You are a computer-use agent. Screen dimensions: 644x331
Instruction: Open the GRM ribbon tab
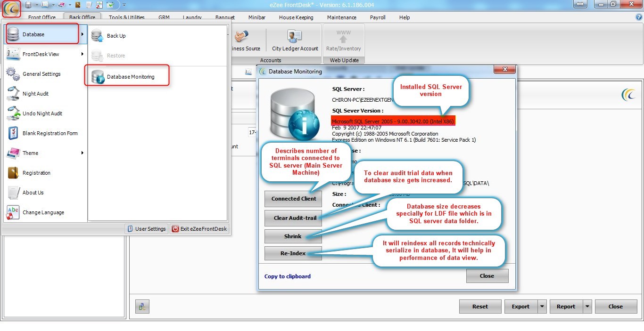(x=164, y=17)
